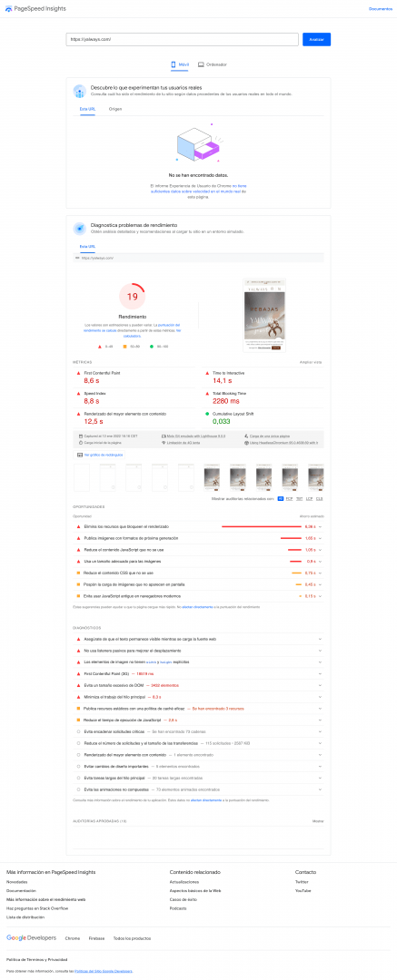This screenshot has width=397, height=980.
Task: Click the orange square beside Reduce el contenido CSS
Action: pos(79,573)
